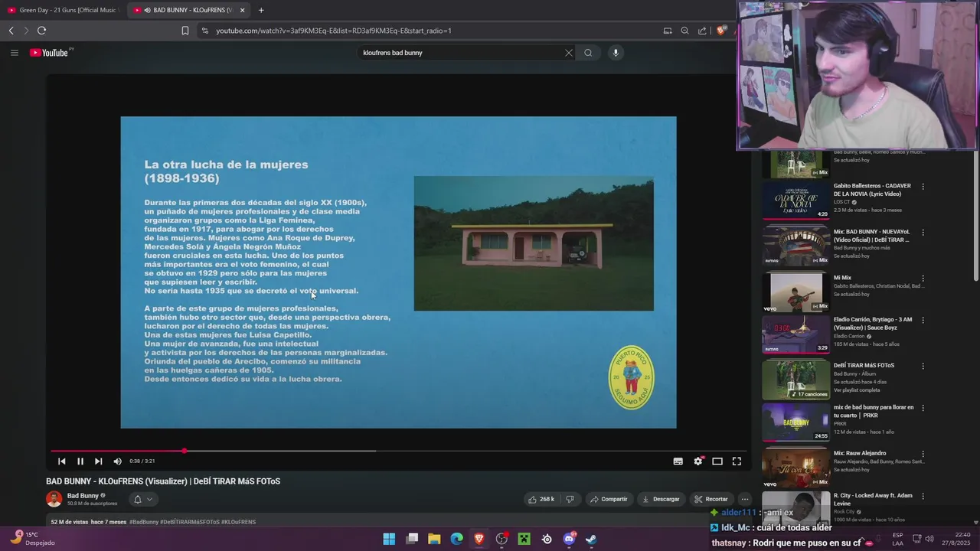Open the YouTube hamburger guide menu

(14, 53)
